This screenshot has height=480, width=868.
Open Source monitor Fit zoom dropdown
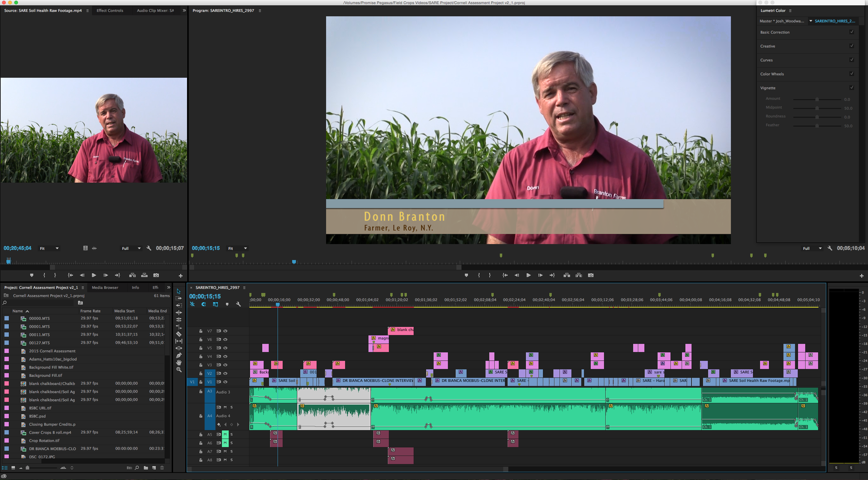49,248
